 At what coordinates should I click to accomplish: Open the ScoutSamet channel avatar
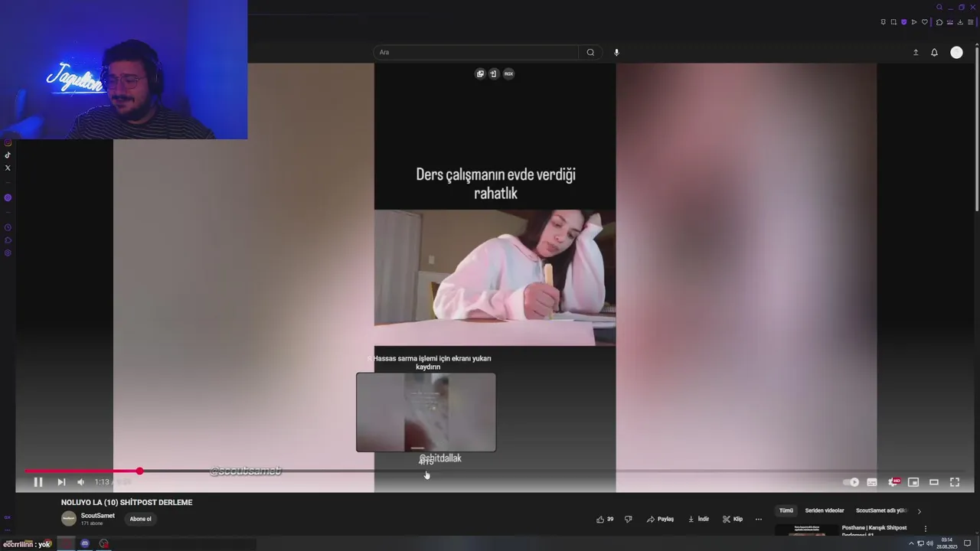tap(69, 519)
